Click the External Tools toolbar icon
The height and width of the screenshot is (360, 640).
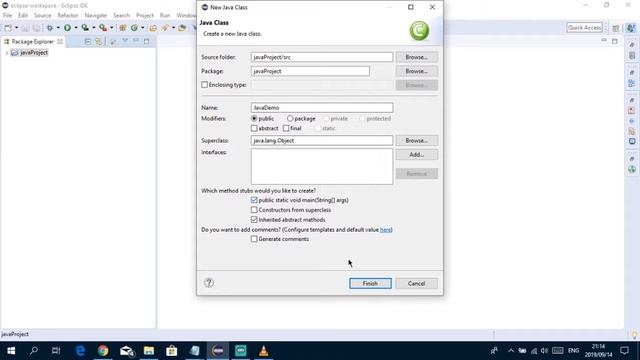tap(103, 28)
